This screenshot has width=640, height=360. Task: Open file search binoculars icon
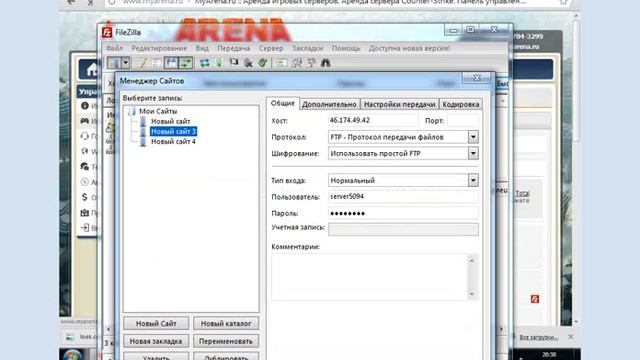pos(325,63)
